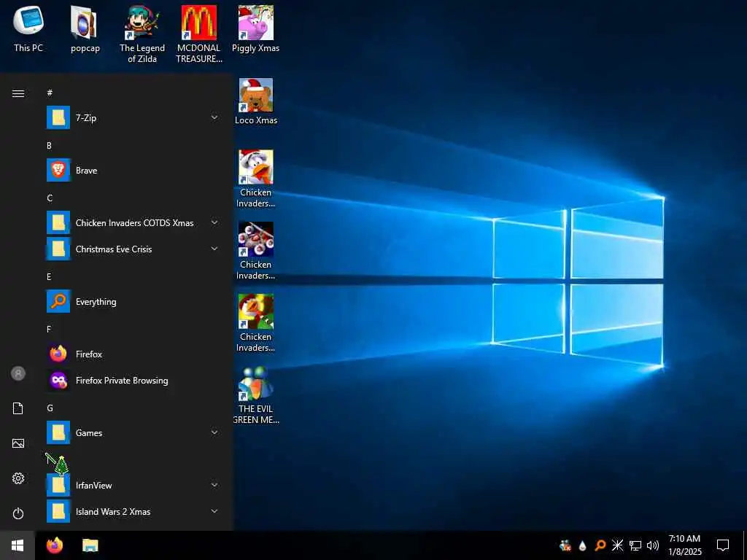The height and width of the screenshot is (560, 747).
Task: Click the snowflake star tray icon
Action: (x=617, y=545)
